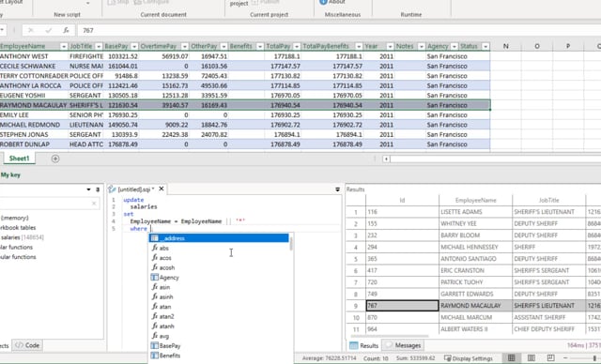Open BasePay column filter dropdown
Image resolution: width=601 pixels, height=364 pixels.
(x=134, y=46)
